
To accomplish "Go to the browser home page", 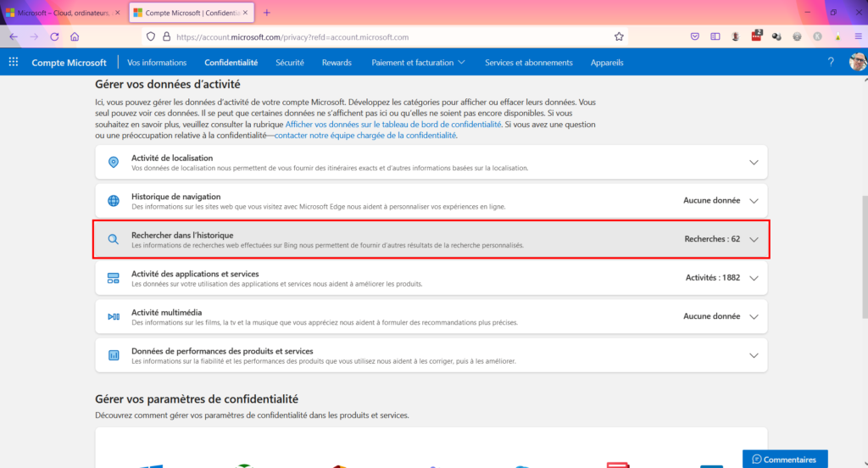I will 75,37.
